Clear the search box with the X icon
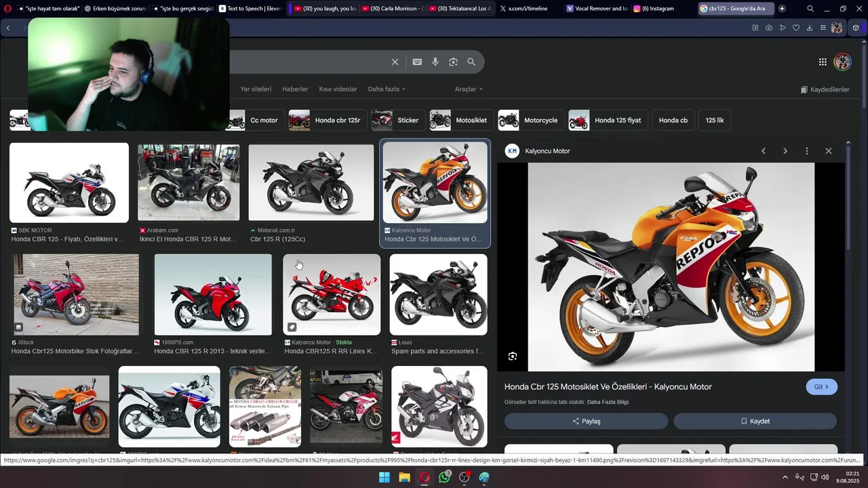Viewport: 868px width, 488px height. point(395,62)
